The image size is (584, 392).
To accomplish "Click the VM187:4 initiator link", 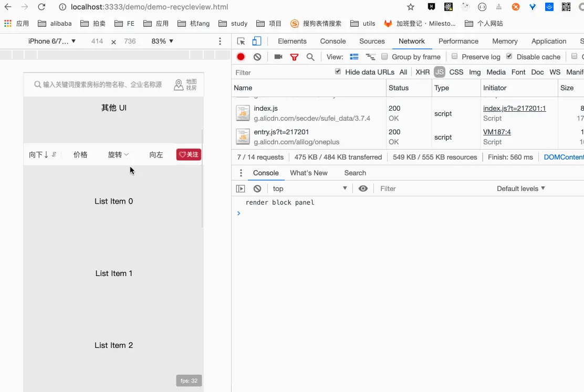I will pos(497,132).
